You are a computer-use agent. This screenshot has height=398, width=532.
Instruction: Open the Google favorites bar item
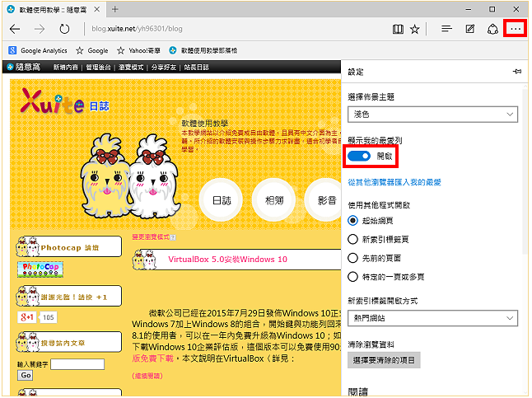92,50
